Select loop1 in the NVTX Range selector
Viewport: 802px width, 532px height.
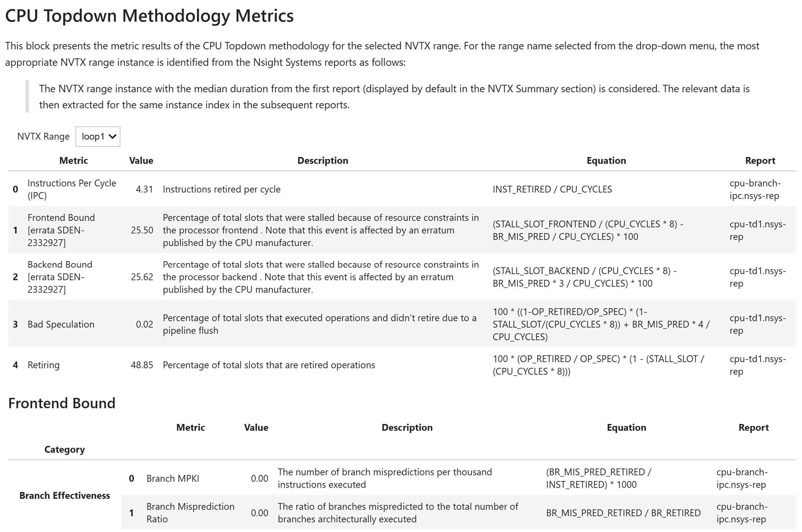pyautogui.click(x=98, y=136)
